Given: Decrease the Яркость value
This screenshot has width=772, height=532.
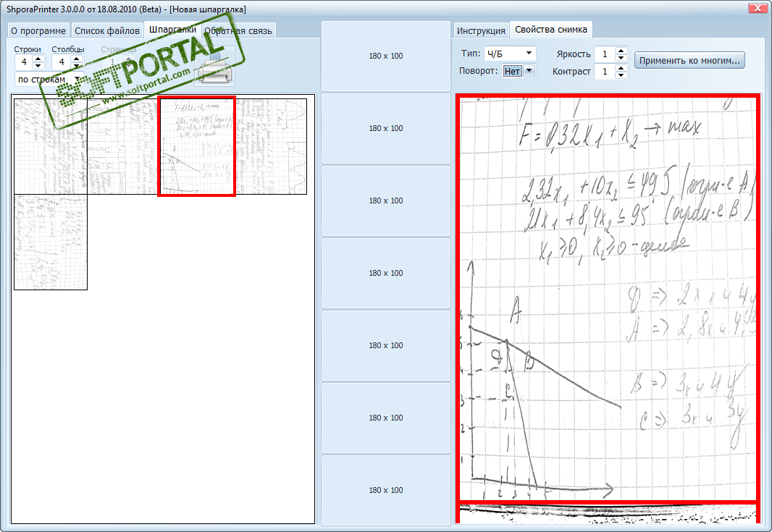Looking at the screenshot, I should point(621,57).
